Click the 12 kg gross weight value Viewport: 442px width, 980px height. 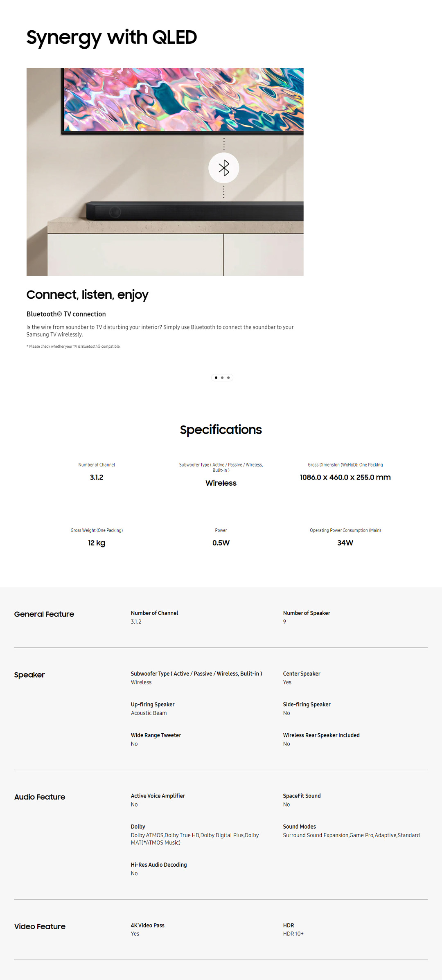[x=97, y=543]
